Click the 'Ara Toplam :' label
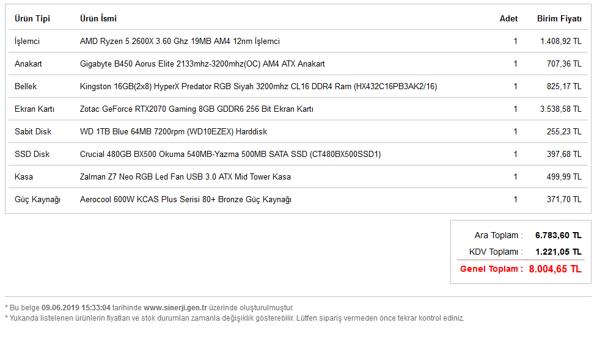Screen dimensions: 597x364 (x=499, y=236)
